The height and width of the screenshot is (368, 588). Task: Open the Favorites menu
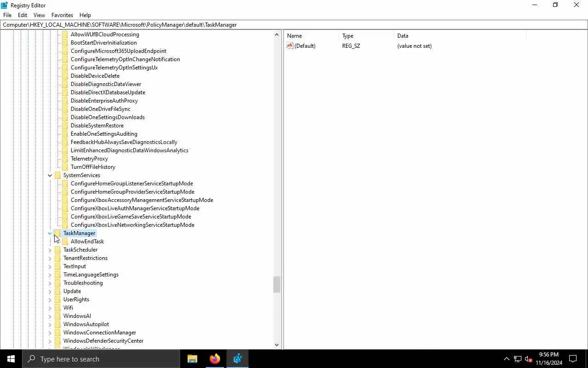[62, 15]
